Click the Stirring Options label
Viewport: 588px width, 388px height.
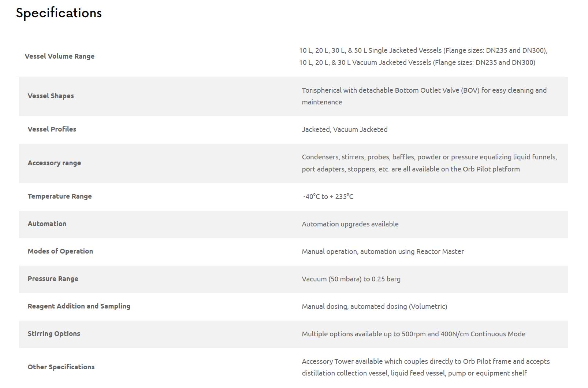tap(54, 334)
